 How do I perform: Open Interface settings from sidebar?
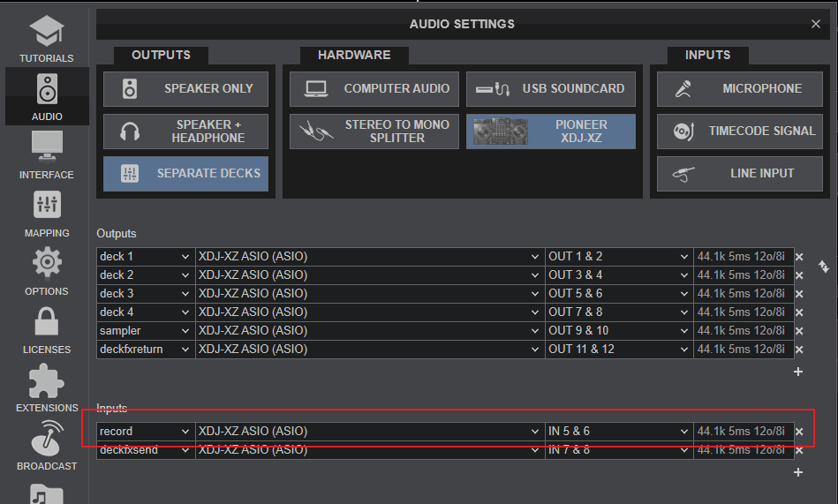point(47,155)
